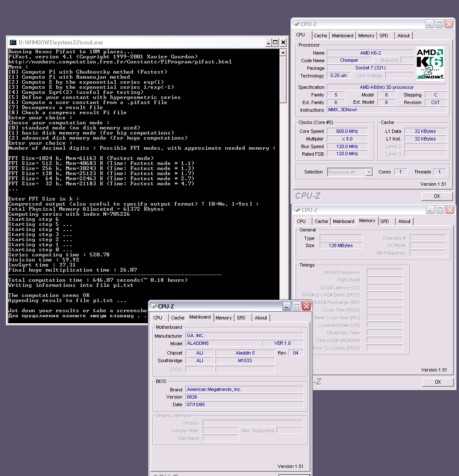The width and height of the screenshot is (459, 476).
Task: Click the cmd scrollbar up arrow
Action: tap(283, 53)
